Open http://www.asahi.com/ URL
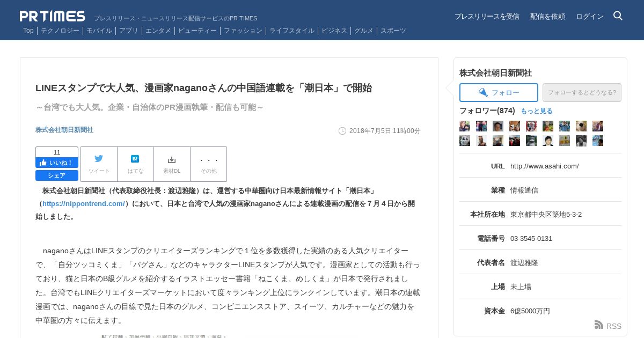 point(545,166)
